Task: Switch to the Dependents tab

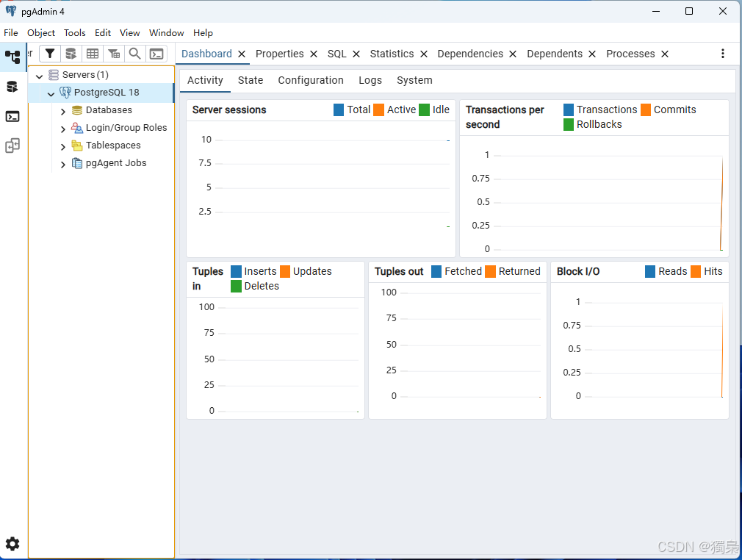Action: point(555,54)
